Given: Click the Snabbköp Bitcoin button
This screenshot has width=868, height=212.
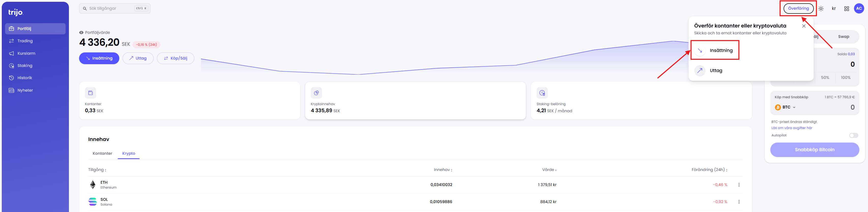Looking at the screenshot, I should click(x=814, y=150).
